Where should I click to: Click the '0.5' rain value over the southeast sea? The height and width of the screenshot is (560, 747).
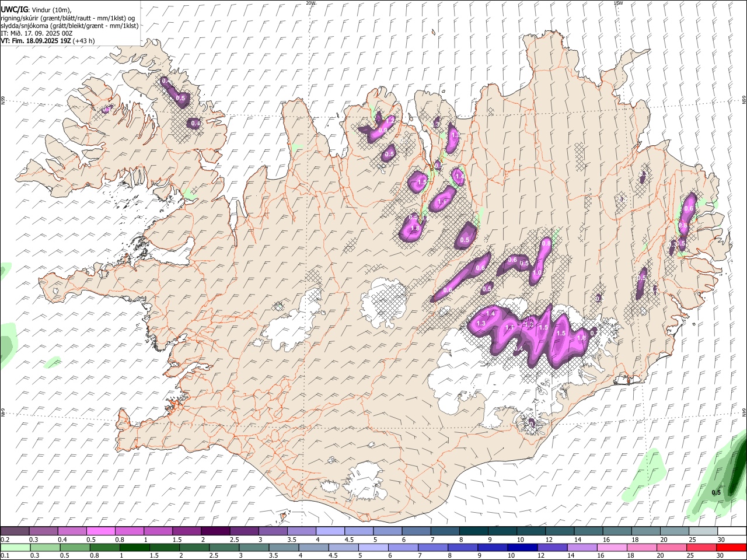[x=716, y=492]
